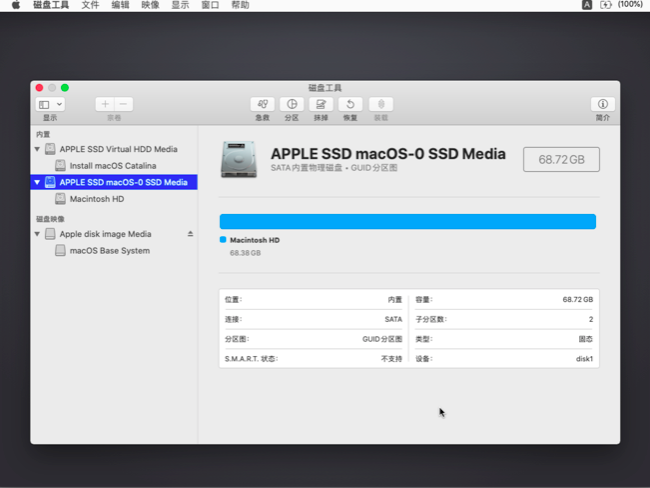Select Install macOS Catalina in sidebar
650x488 pixels.
click(114, 165)
